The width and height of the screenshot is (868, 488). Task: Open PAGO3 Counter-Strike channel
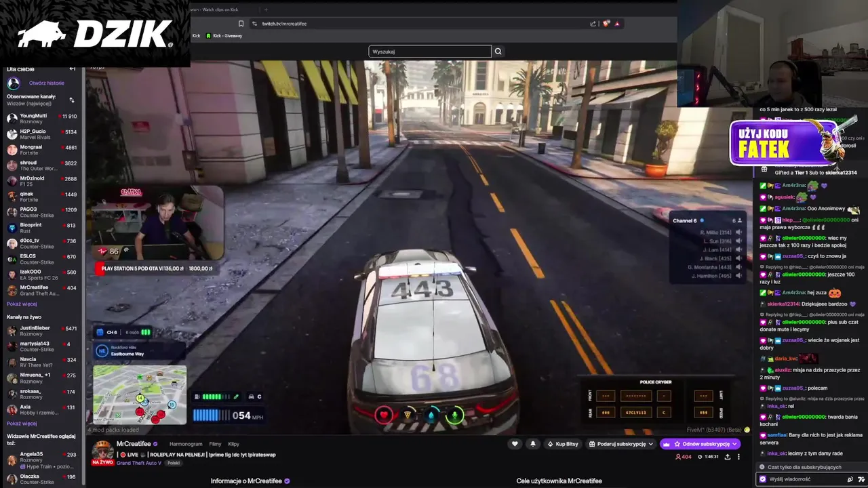pyautogui.click(x=42, y=212)
